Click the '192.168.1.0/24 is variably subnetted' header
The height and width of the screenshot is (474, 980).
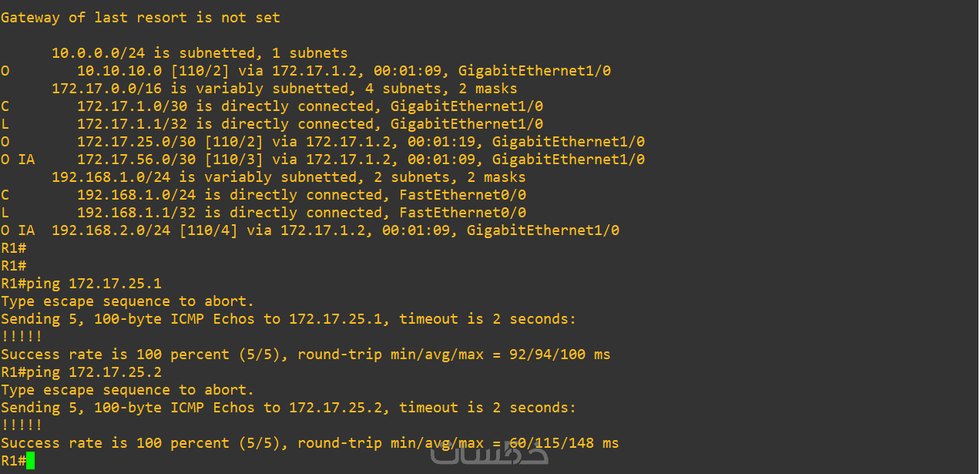tap(288, 177)
